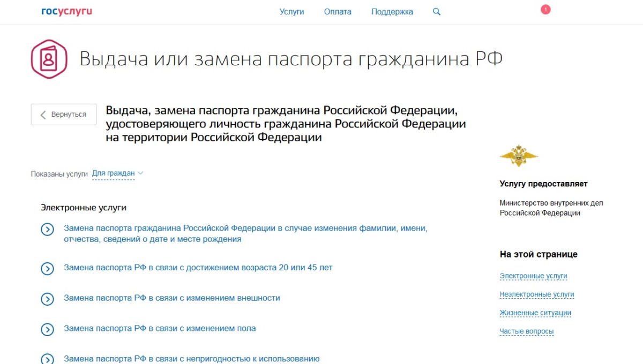Viewport: 643px width, 364px height.
Task: Expand the 'Для граждан' dropdown
Action: [117, 173]
